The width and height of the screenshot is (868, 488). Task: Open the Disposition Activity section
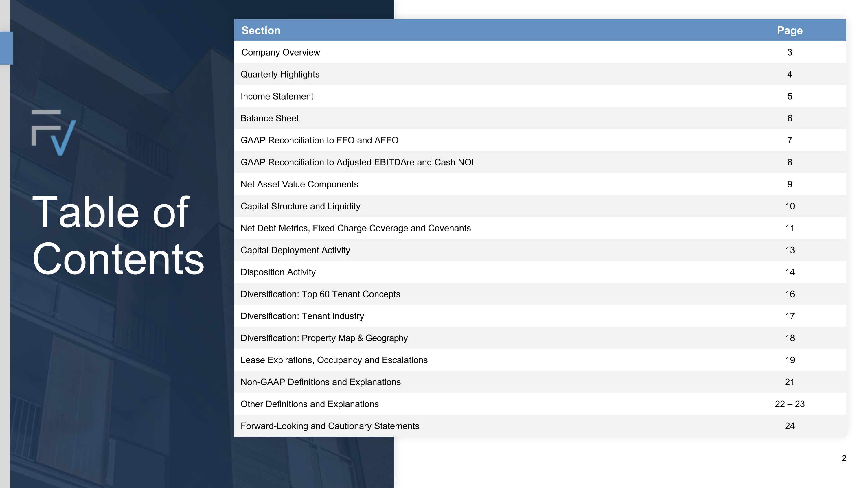(x=278, y=272)
